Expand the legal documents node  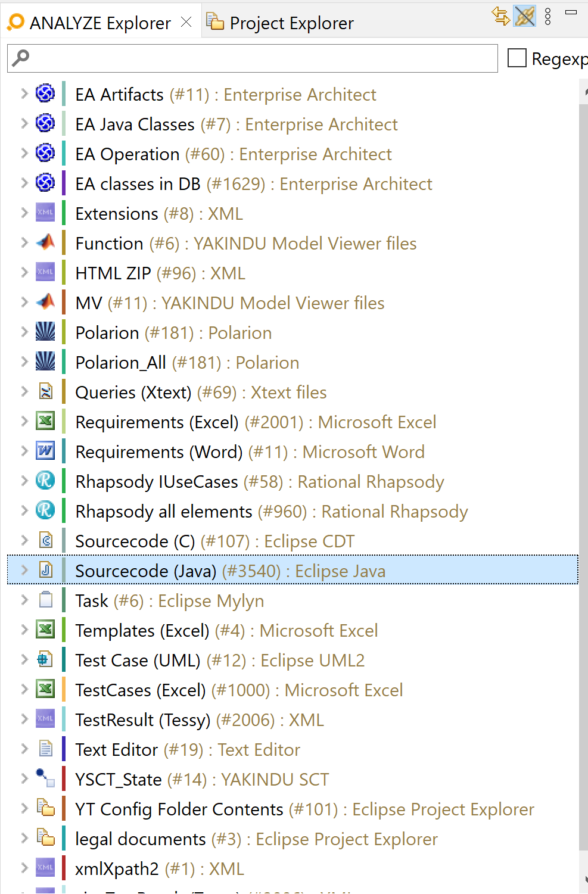pos(24,838)
